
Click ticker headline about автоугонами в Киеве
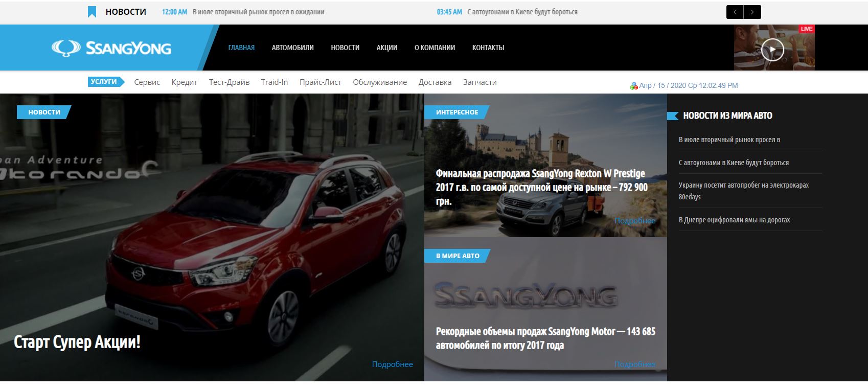click(x=522, y=12)
